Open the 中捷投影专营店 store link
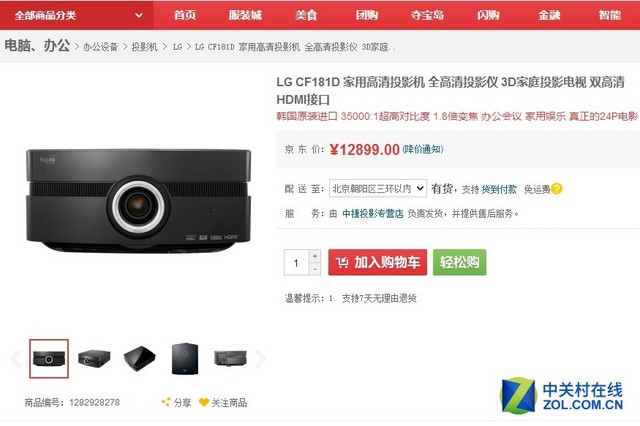 373,213
